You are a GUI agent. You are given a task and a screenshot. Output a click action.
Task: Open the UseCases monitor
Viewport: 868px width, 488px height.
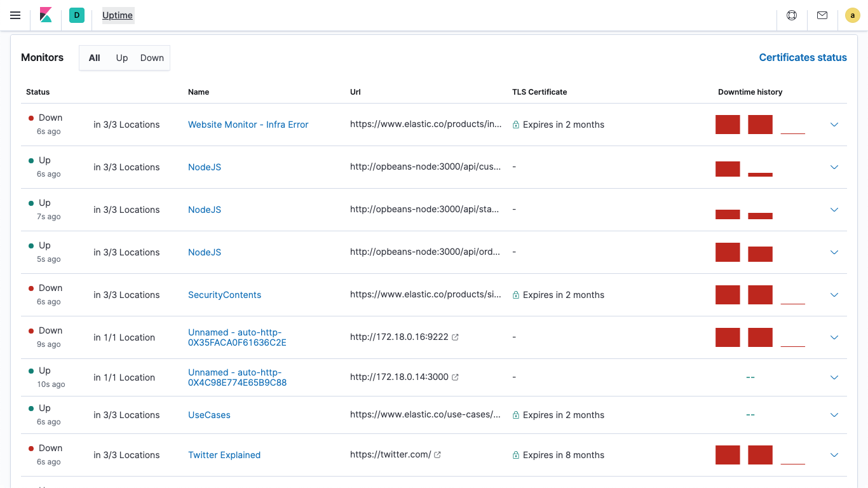209,415
